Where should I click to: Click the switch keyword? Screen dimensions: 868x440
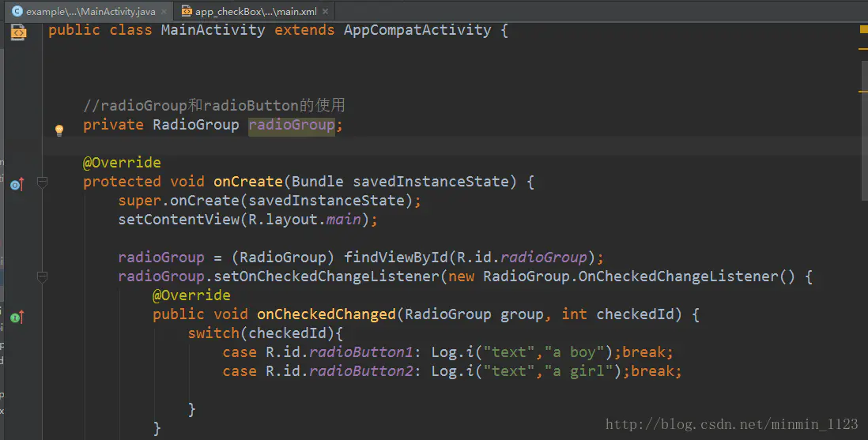click(x=213, y=333)
